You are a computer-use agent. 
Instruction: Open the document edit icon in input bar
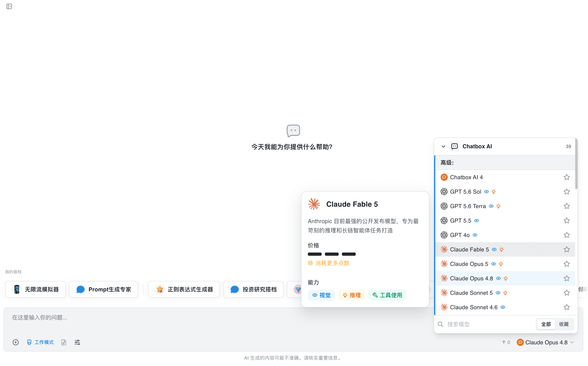coord(64,342)
